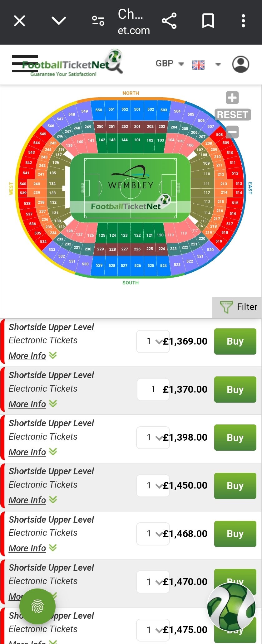
Task: Bookmark this page with the bookmark icon
Action: coord(208,21)
